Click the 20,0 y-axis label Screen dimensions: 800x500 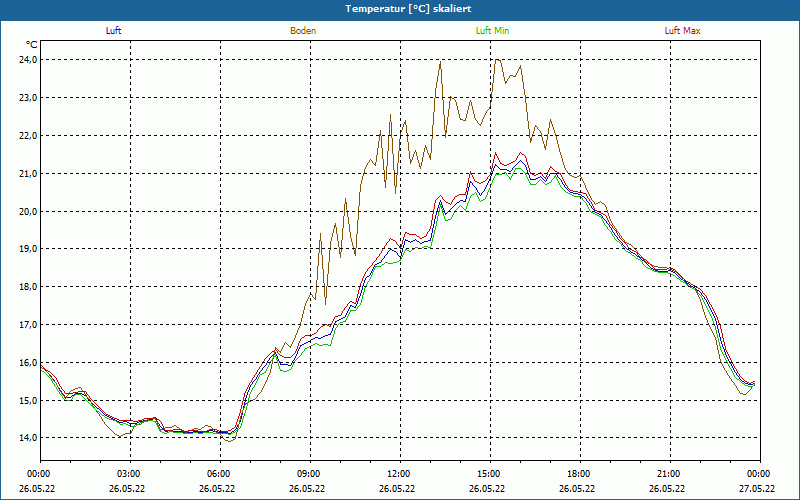(29, 211)
